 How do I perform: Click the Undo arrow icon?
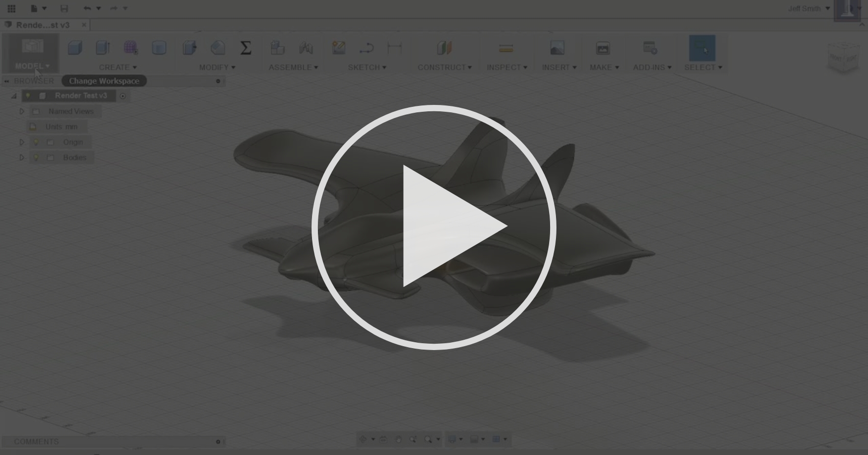coord(87,8)
